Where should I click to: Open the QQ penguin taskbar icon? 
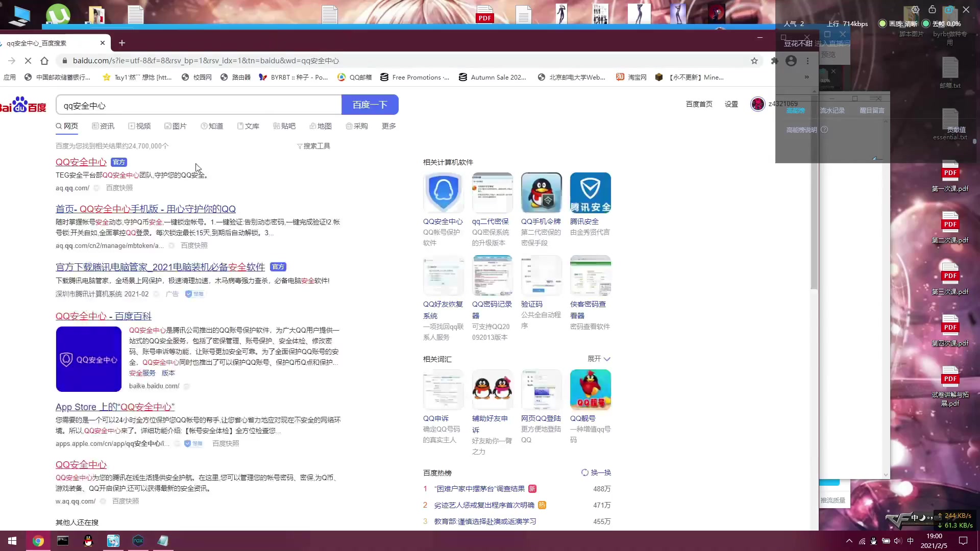click(x=88, y=541)
